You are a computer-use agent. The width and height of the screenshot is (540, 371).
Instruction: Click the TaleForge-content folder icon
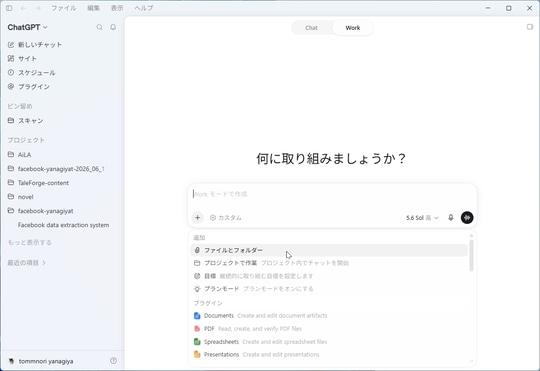(x=11, y=183)
